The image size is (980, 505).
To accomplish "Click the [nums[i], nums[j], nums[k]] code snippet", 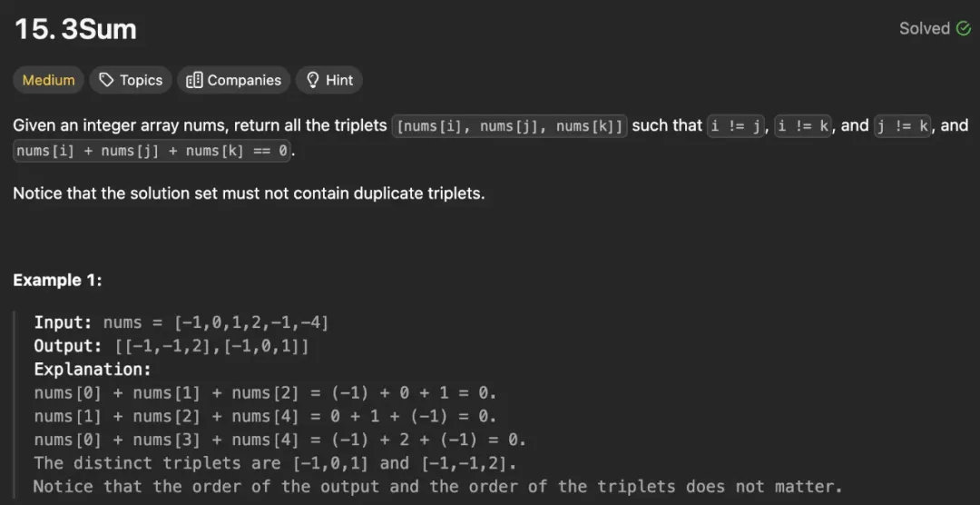I will point(509,126).
